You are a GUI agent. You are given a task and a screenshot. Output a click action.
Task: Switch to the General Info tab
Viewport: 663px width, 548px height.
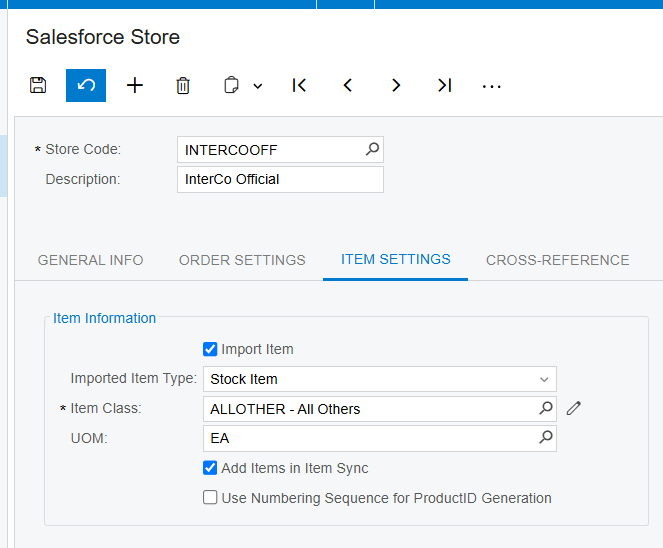point(90,260)
